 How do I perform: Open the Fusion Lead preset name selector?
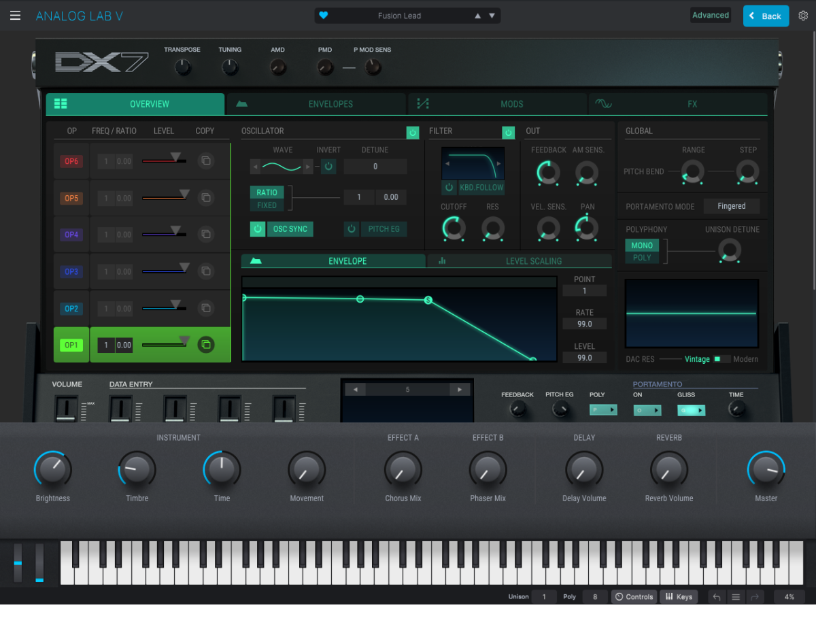pos(399,16)
